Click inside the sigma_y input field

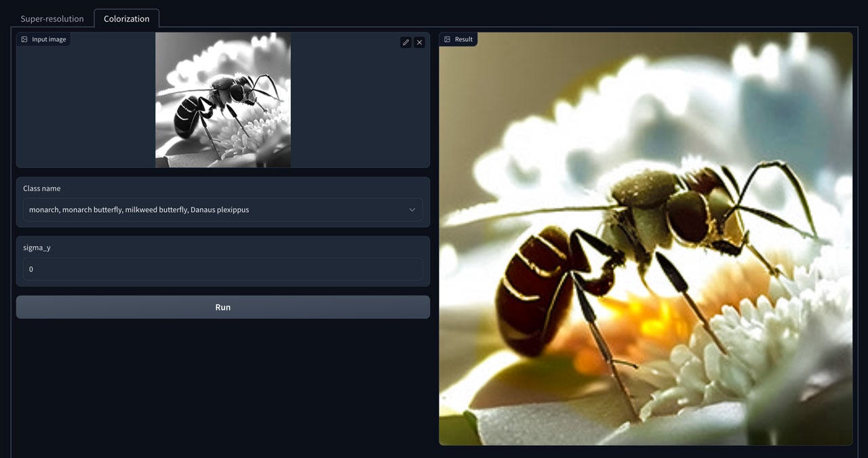pyautogui.click(x=222, y=269)
